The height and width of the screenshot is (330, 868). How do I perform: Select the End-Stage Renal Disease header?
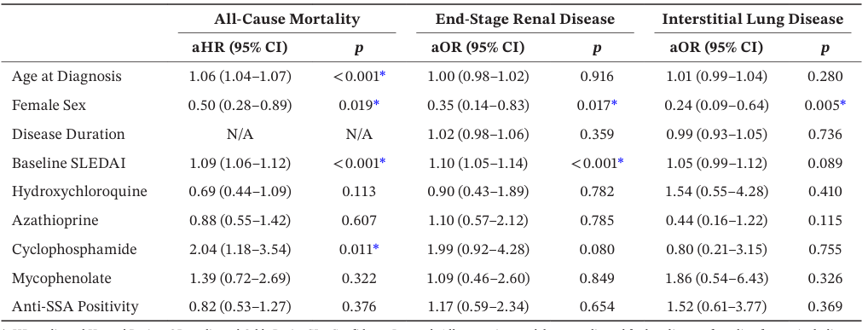click(524, 20)
